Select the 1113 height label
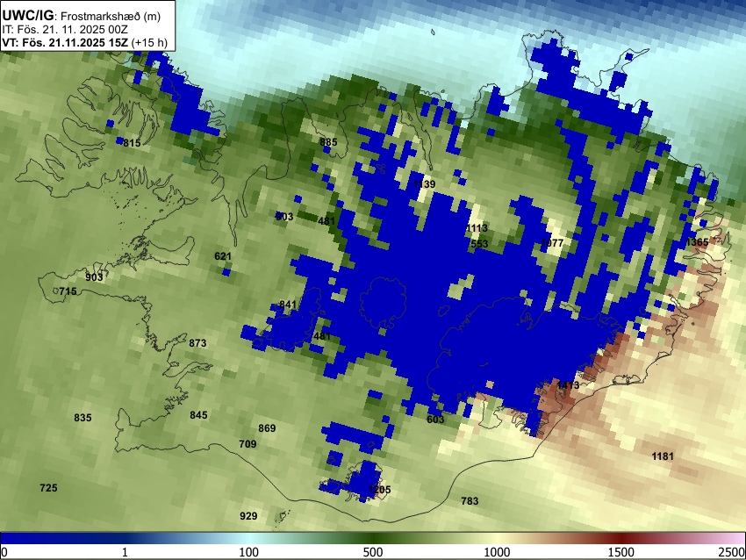The image size is (746, 560). [x=477, y=228]
